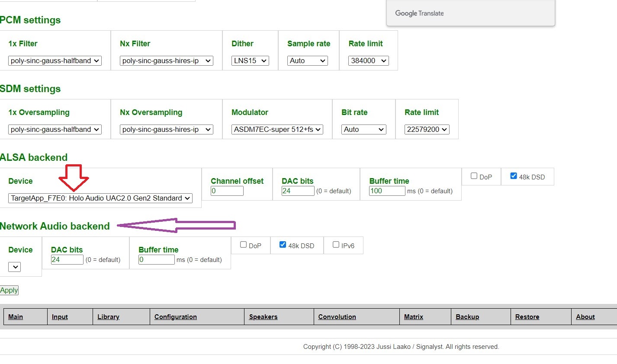
Task: Open the Speakers navigation link
Action: tap(263, 317)
